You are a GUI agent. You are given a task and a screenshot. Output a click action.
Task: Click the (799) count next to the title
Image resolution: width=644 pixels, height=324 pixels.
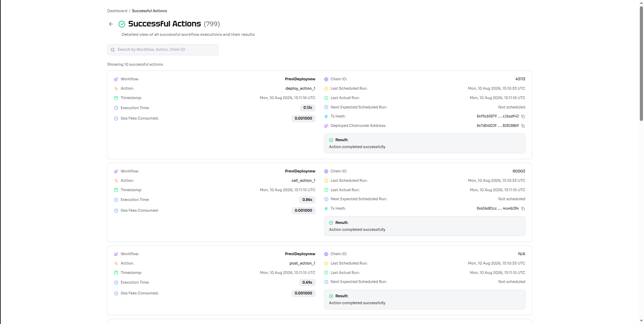[x=212, y=24]
